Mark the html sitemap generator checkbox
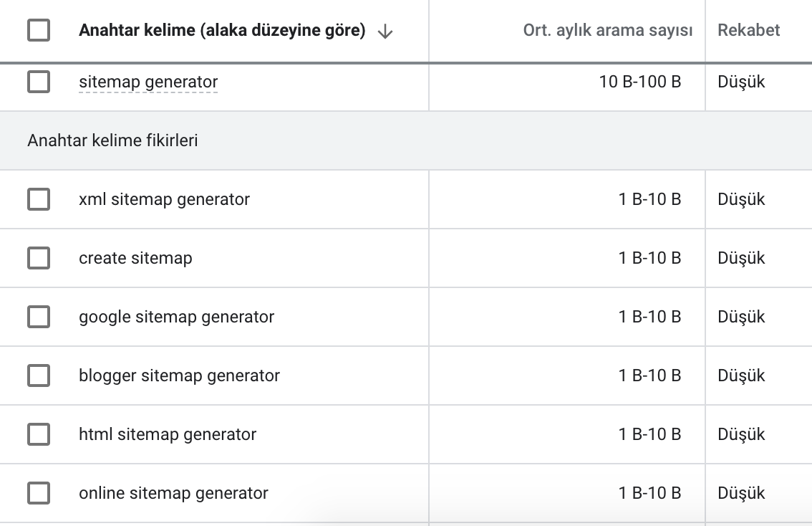812x526 pixels. (x=39, y=434)
